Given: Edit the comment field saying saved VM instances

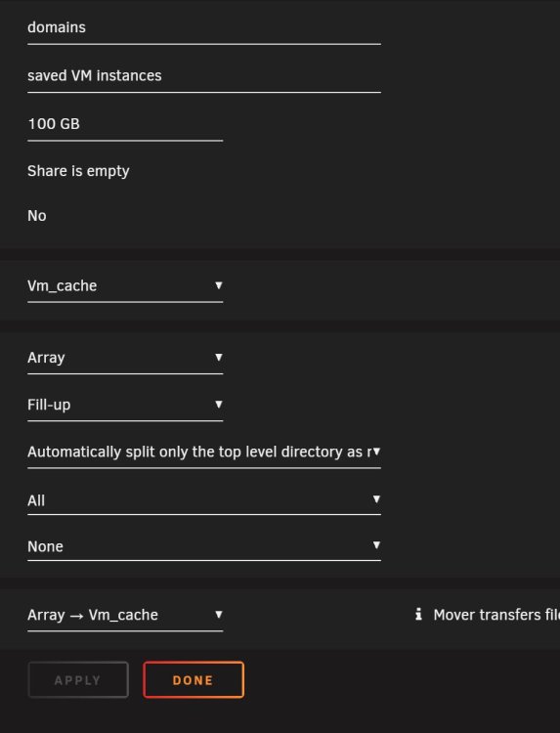Looking at the screenshot, I should [x=204, y=76].
